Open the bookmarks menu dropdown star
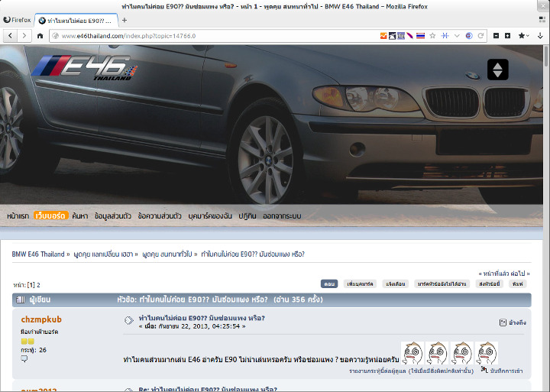550x392 pixels. click(524, 35)
